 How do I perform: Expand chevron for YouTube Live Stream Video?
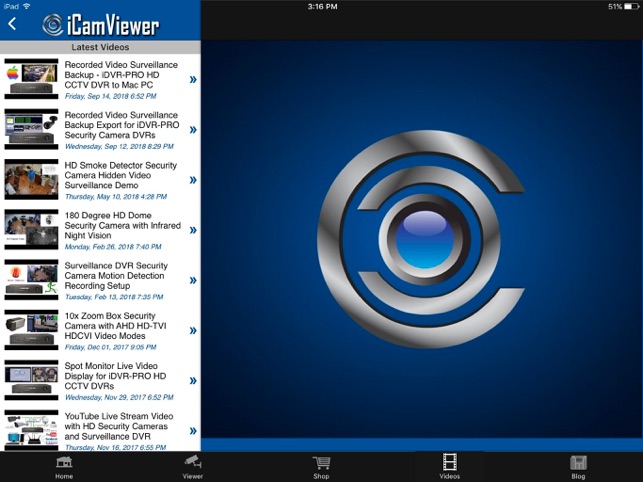point(193,431)
